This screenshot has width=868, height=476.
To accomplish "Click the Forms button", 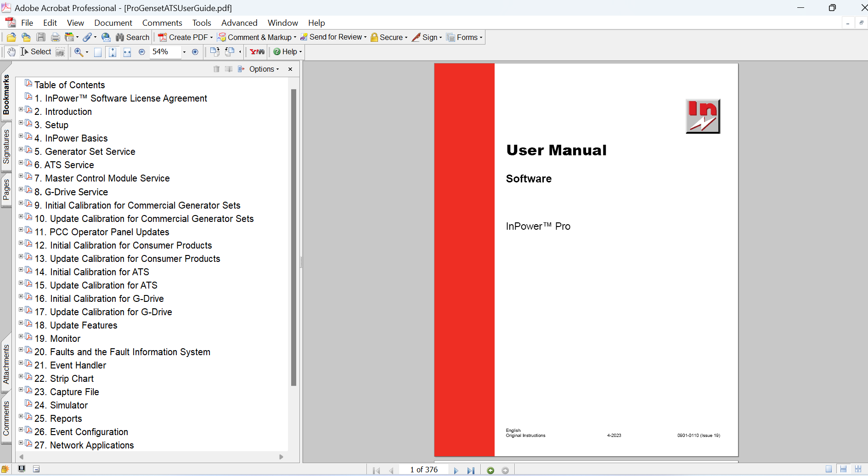I will (464, 37).
